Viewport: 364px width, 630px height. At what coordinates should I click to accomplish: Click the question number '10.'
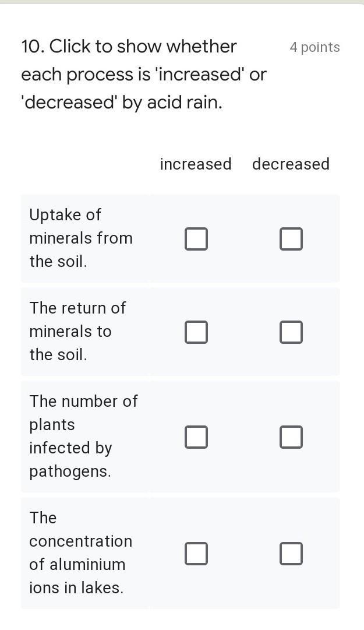pyautogui.click(x=33, y=47)
